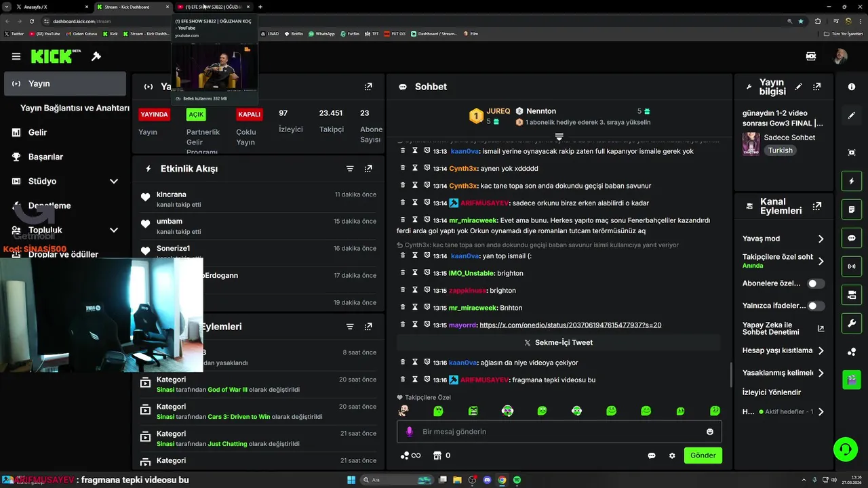Open chat settings gear below message box
Screen dimensions: 868x488
672,455
